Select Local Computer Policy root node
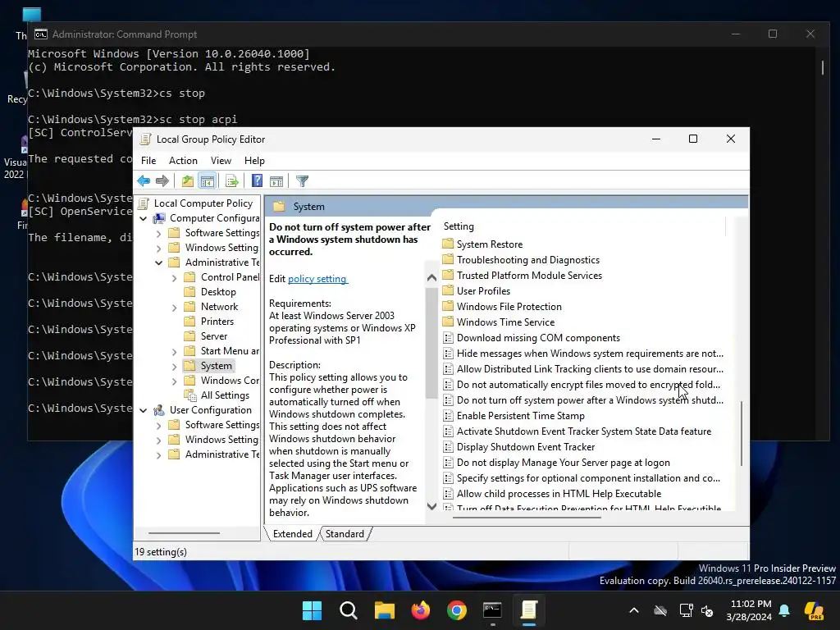Viewport: 840px width, 630px height. (203, 203)
